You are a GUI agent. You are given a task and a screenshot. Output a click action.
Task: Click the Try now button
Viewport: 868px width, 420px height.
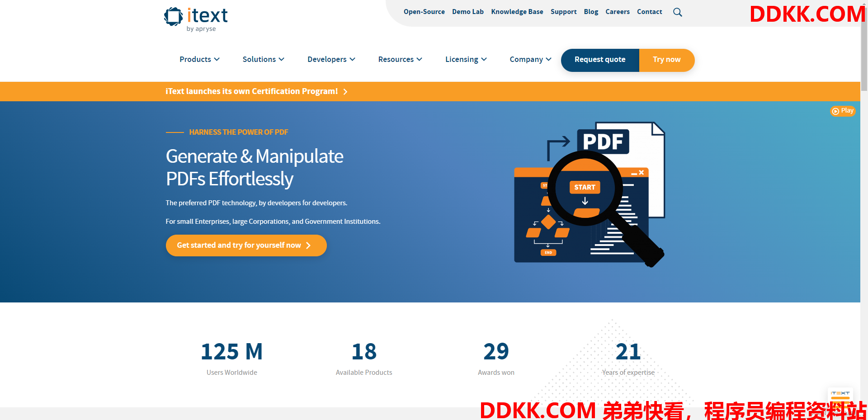click(667, 60)
